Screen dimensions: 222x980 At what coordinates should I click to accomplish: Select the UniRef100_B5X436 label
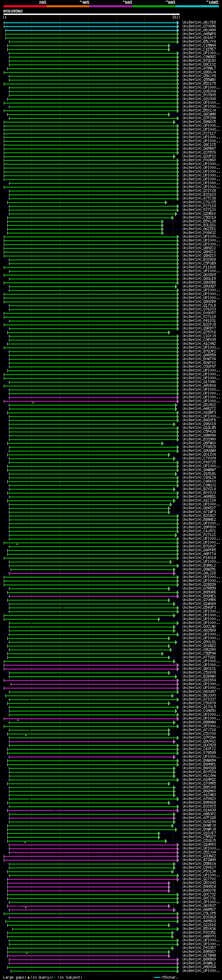pos(199,929)
